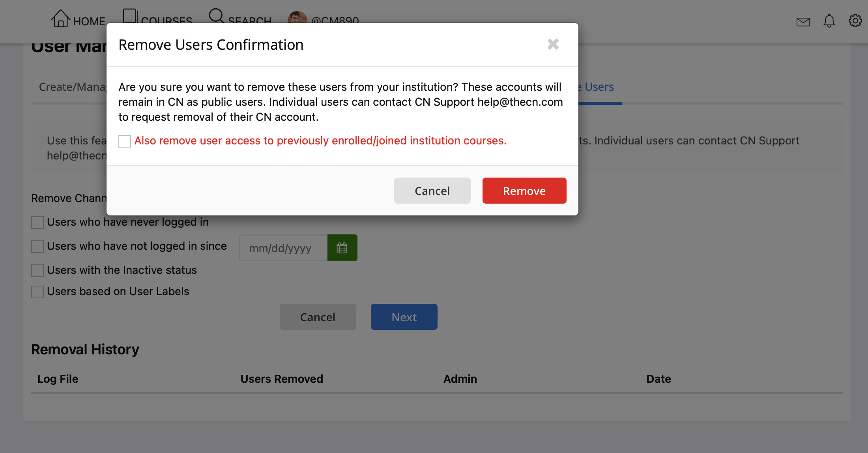Image resolution: width=868 pixels, height=453 pixels.
Task: Tick 'Users who have never logged in'
Action: coord(37,223)
